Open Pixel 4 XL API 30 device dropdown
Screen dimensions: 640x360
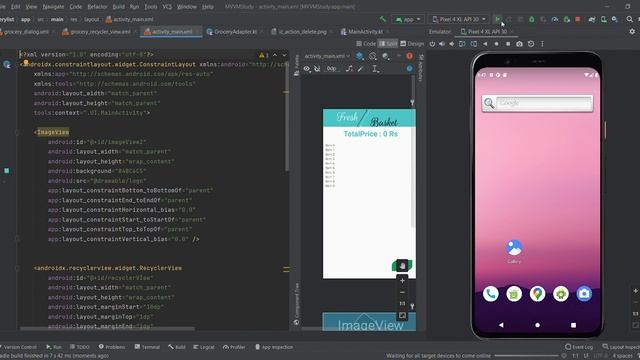(459, 19)
